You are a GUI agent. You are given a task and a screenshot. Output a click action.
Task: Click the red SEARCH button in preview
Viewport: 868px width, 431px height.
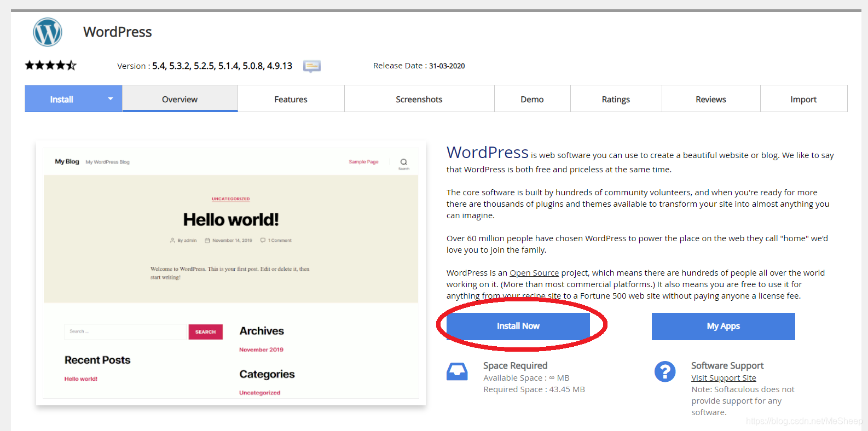coord(205,332)
